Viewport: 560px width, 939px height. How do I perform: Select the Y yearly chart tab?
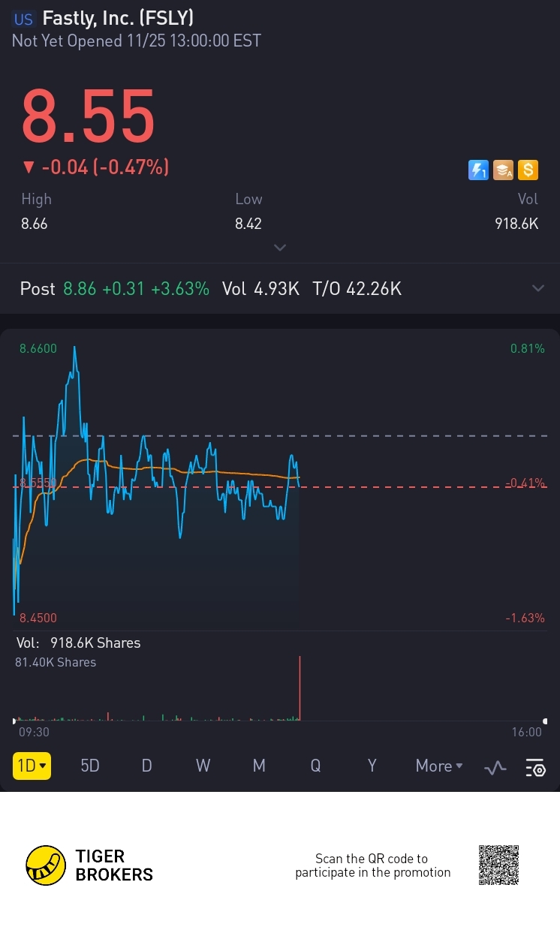[372, 766]
